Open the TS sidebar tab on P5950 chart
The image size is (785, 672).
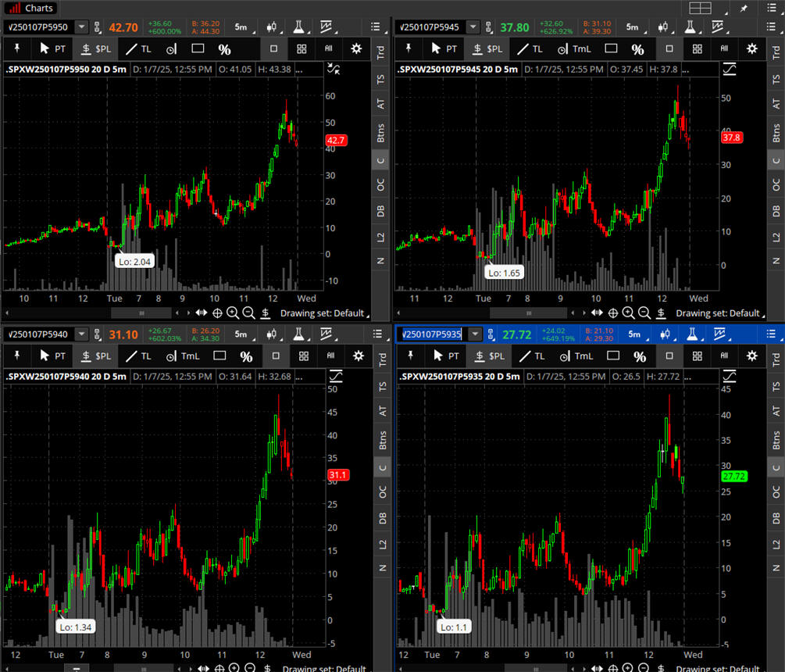click(380, 79)
